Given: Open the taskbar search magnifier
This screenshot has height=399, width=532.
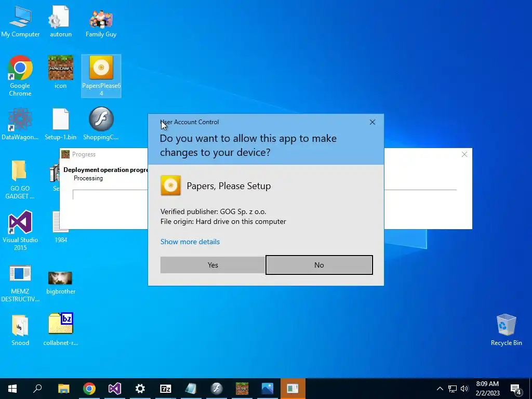Looking at the screenshot, I should (37, 389).
